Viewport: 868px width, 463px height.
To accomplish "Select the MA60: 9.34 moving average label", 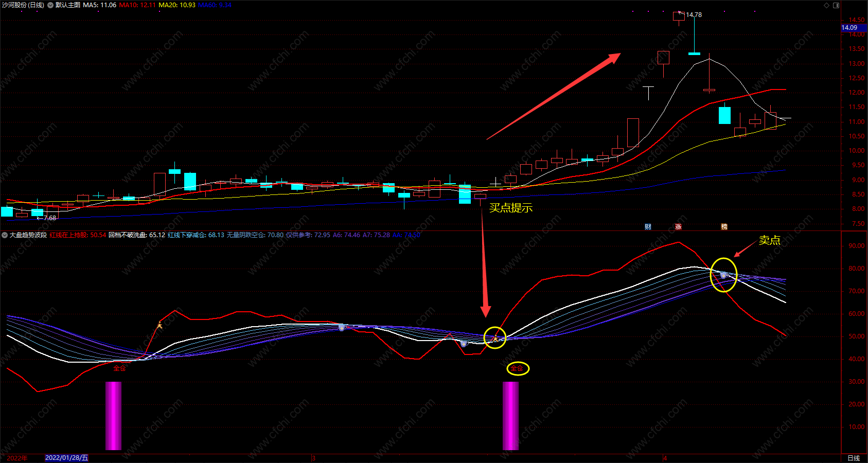I will (215, 5).
